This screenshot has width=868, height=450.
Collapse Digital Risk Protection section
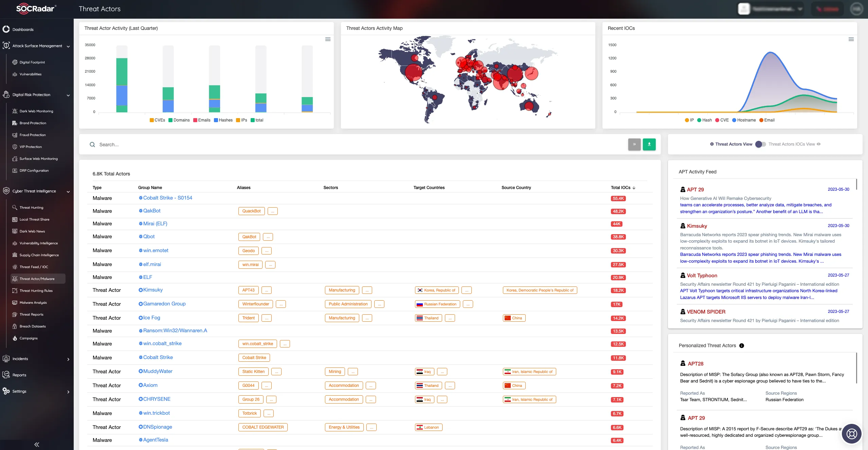click(x=68, y=95)
